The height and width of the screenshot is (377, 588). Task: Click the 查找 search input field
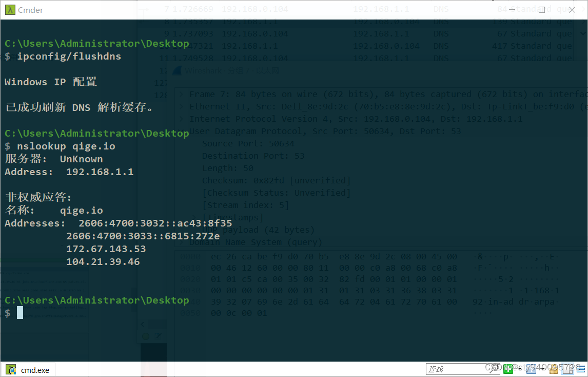[463, 369]
